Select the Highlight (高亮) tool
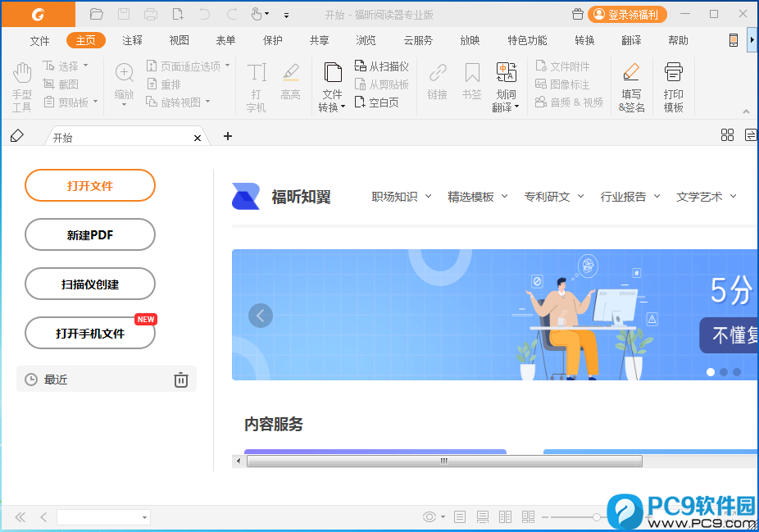Viewport: 759px width, 532px height. [x=290, y=82]
